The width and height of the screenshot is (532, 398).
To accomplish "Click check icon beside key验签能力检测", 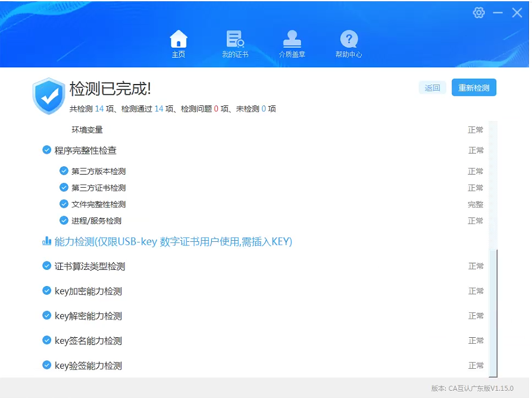I will pyautogui.click(x=46, y=365).
